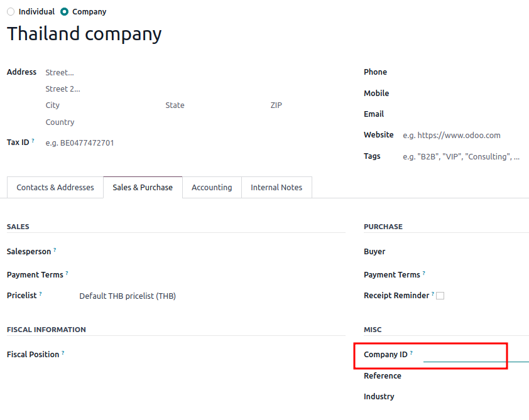529x420 pixels.
Task: Click the Purchase Payment Terms help icon
Action: (x=424, y=273)
